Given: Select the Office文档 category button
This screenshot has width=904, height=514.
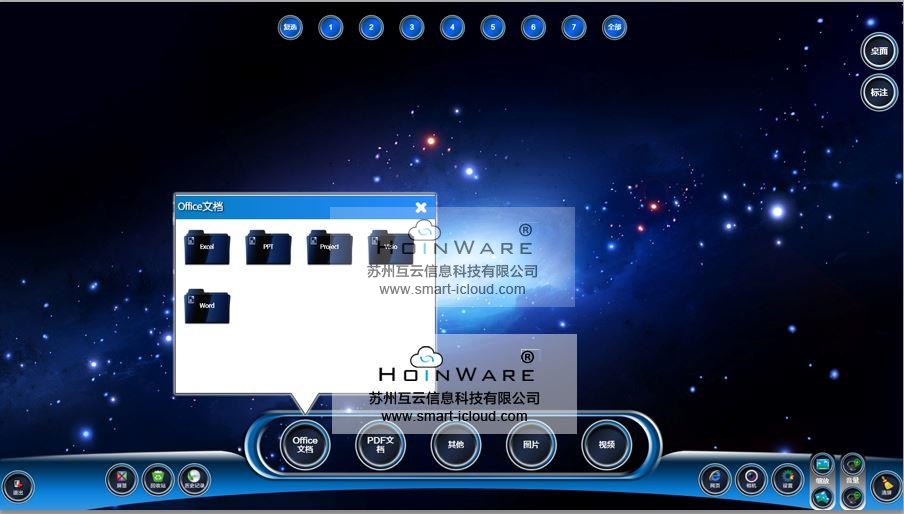Looking at the screenshot, I should (x=305, y=444).
